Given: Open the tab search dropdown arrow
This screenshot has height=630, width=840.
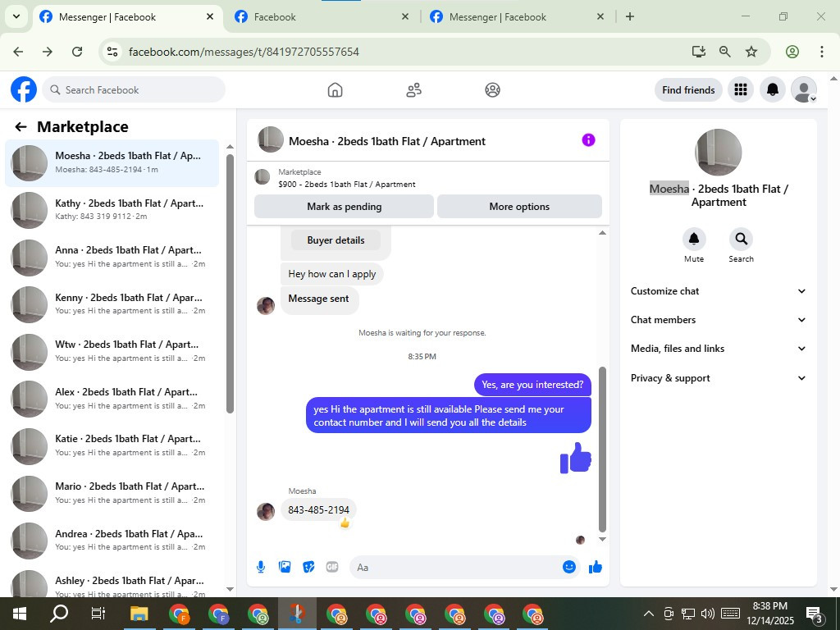Looking at the screenshot, I should [16, 16].
